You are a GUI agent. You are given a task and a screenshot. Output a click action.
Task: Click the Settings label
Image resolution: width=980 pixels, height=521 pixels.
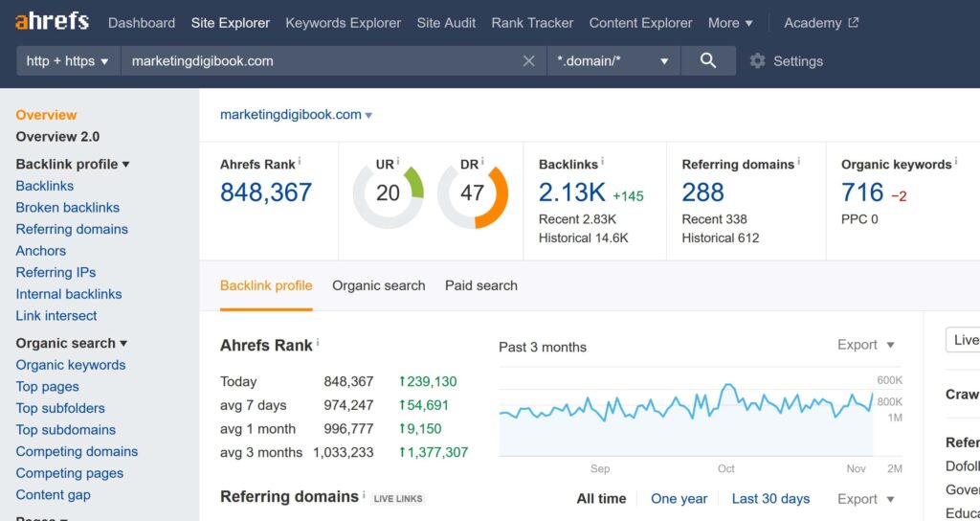point(798,60)
